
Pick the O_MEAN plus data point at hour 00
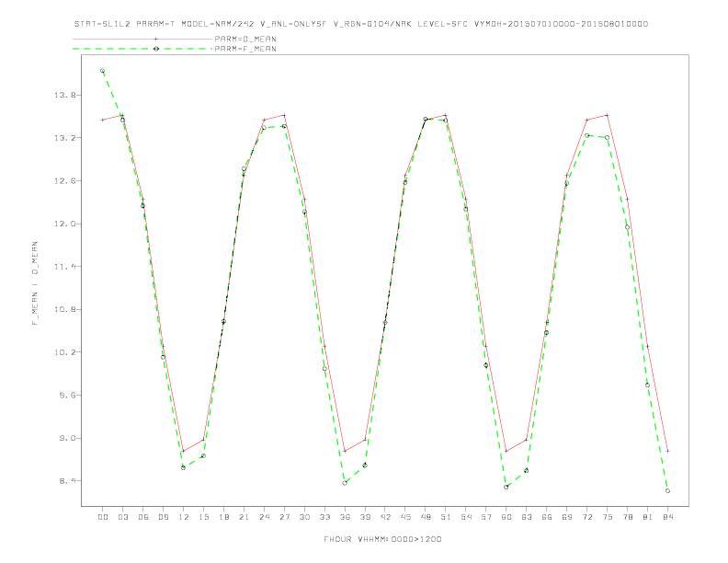pos(103,120)
